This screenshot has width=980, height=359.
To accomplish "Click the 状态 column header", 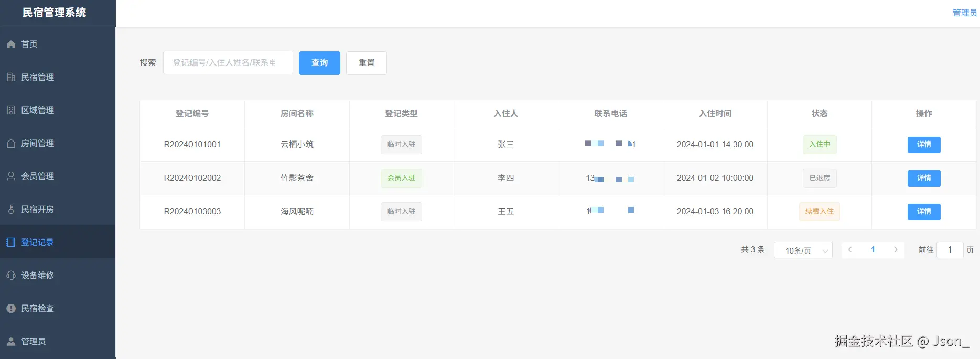I will [820, 114].
